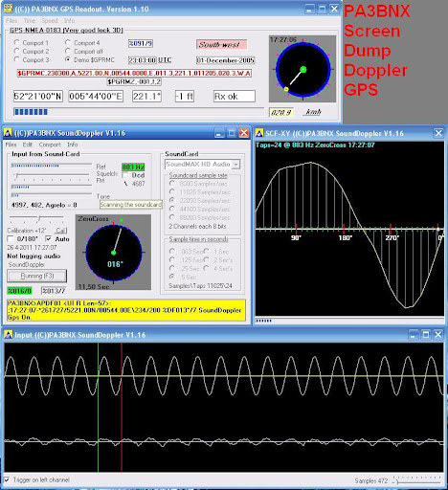Screen dimensions: 448x490
Task: Open Files menu in GPS Readout
Action: [11, 20]
